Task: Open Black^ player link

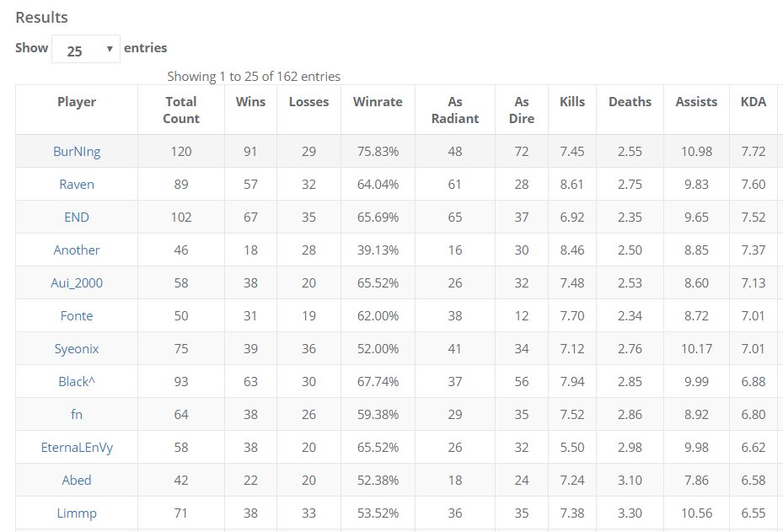Action: coord(77,382)
